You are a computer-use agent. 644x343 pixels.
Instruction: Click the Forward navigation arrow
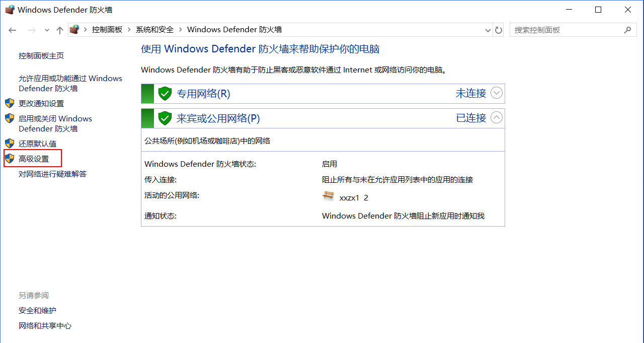(32, 30)
